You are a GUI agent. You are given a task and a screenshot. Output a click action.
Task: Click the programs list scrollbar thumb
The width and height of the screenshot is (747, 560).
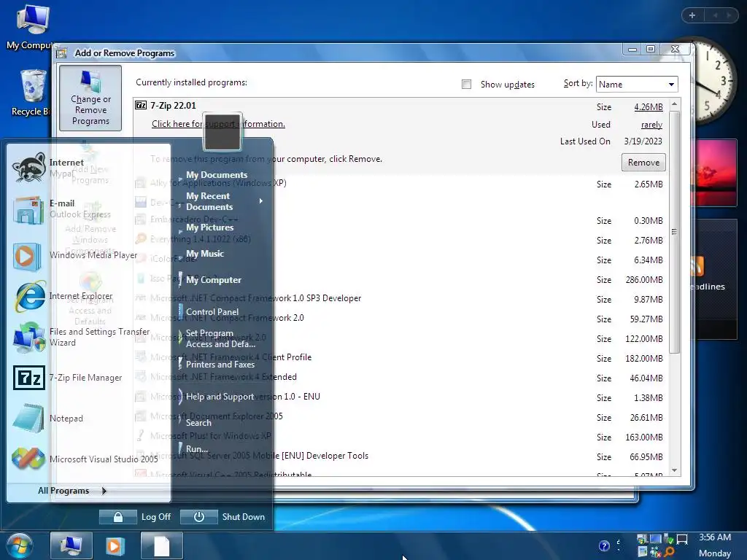[x=674, y=232]
